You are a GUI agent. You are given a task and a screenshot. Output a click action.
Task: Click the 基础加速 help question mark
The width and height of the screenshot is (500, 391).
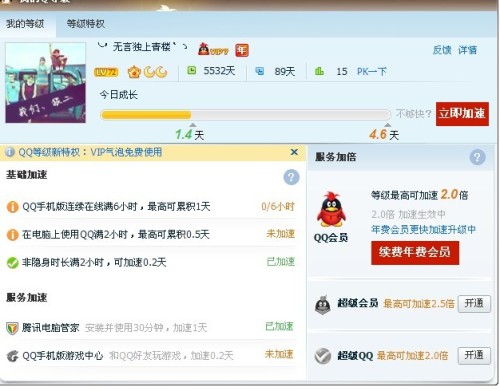click(291, 177)
